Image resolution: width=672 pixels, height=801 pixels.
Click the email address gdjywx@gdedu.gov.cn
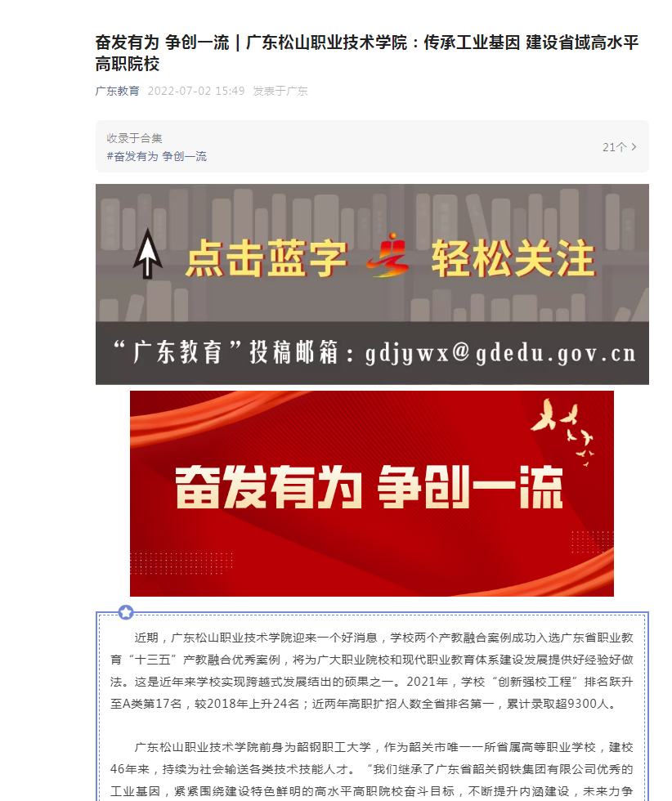point(500,353)
